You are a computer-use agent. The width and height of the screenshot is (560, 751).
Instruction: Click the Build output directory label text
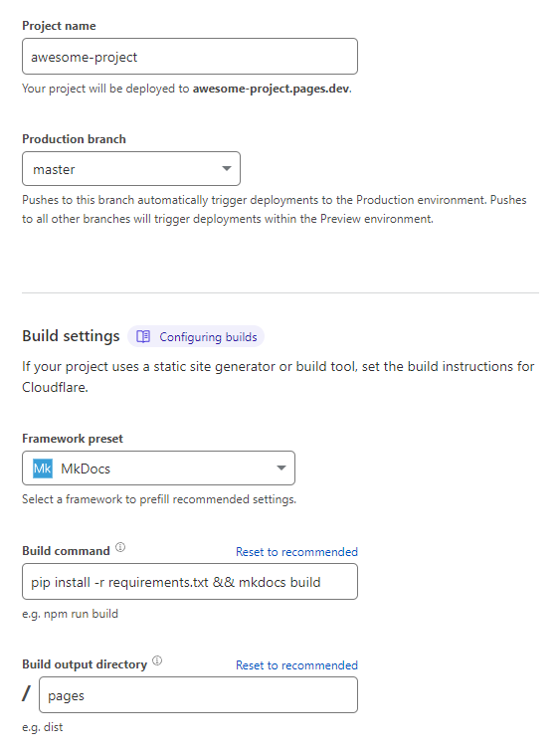click(85, 664)
